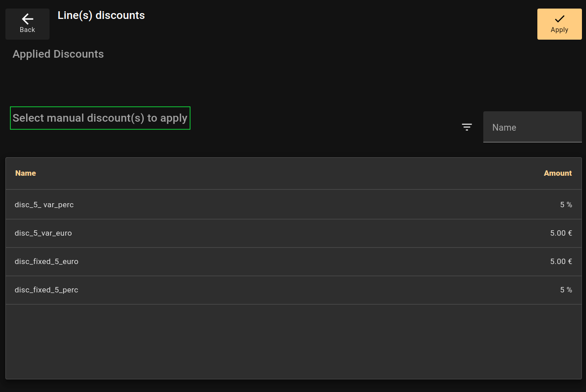This screenshot has height=392, width=586.
Task: Pick the disc_fixed_5_perc discount
Action: click(x=46, y=290)
